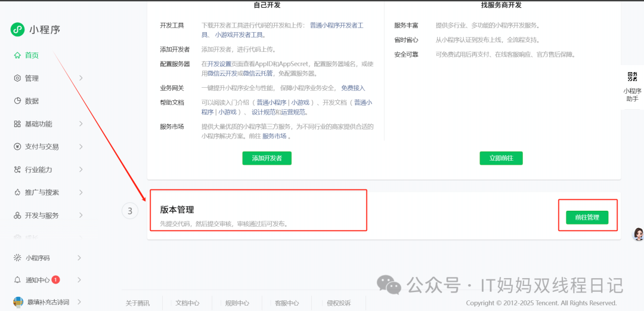Click the 免费接入 link
This screenshot has height=311, width=644.
353,88
